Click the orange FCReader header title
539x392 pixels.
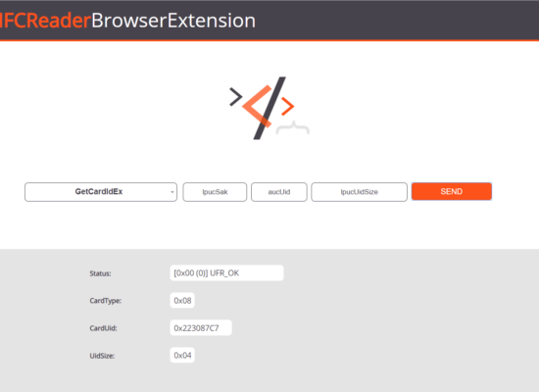click(x=45, y=21)
